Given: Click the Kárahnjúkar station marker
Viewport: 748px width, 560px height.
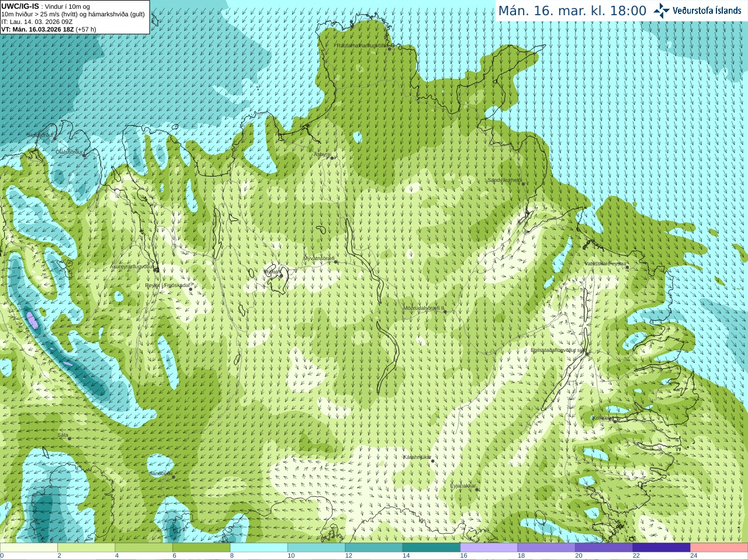Looking at the screenshot, I should point(432,461).
